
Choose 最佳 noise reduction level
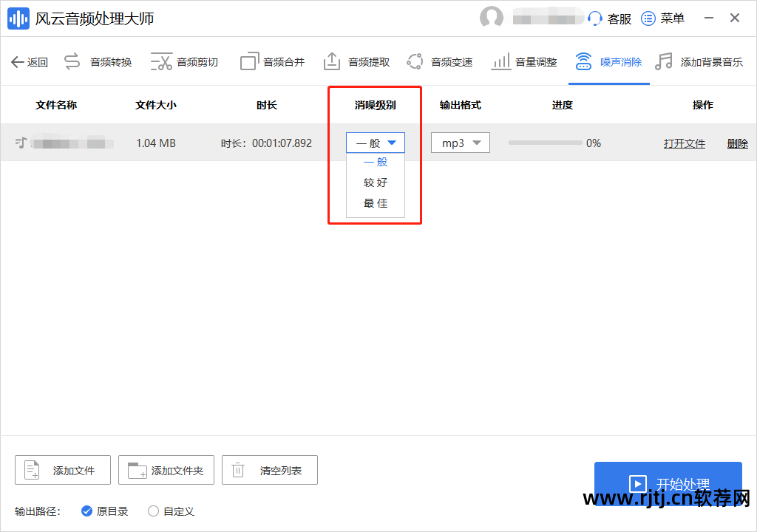[375, 203]
